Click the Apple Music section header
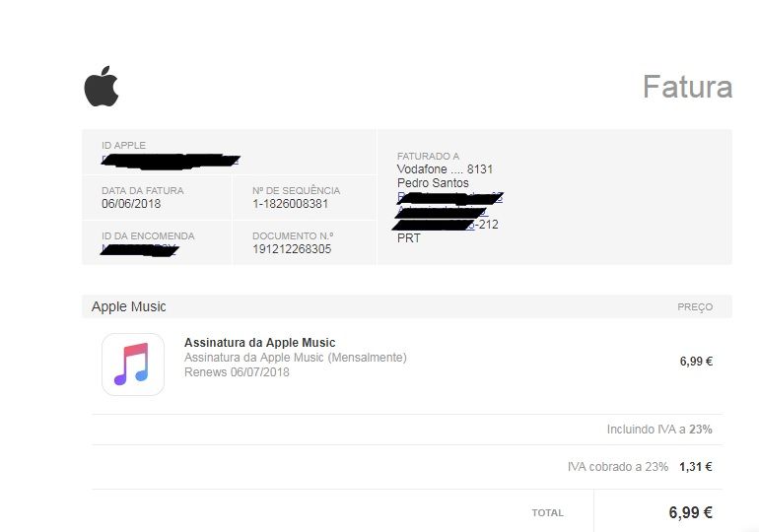 (129, 306)
